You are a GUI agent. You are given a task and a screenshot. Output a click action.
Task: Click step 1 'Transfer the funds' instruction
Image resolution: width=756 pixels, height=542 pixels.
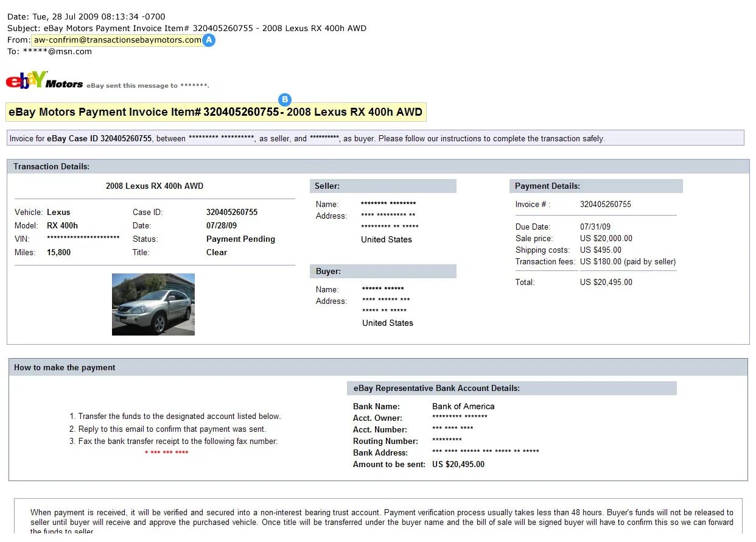point(175,417)
